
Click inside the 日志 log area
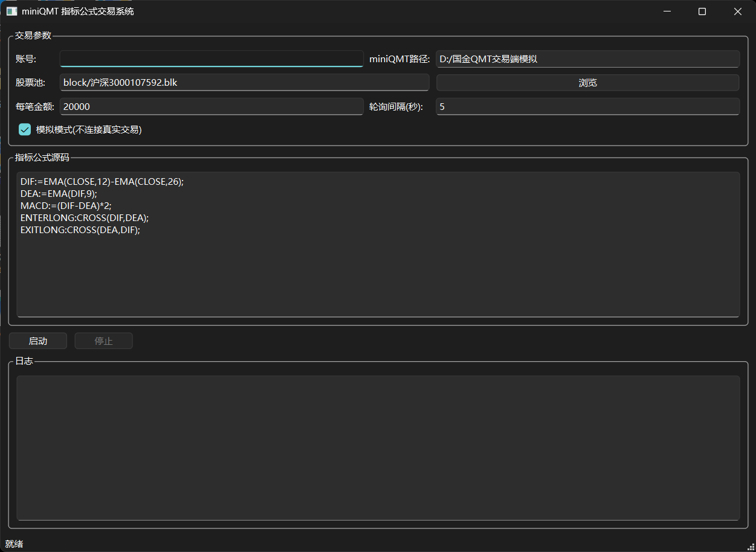click(378, 448)
